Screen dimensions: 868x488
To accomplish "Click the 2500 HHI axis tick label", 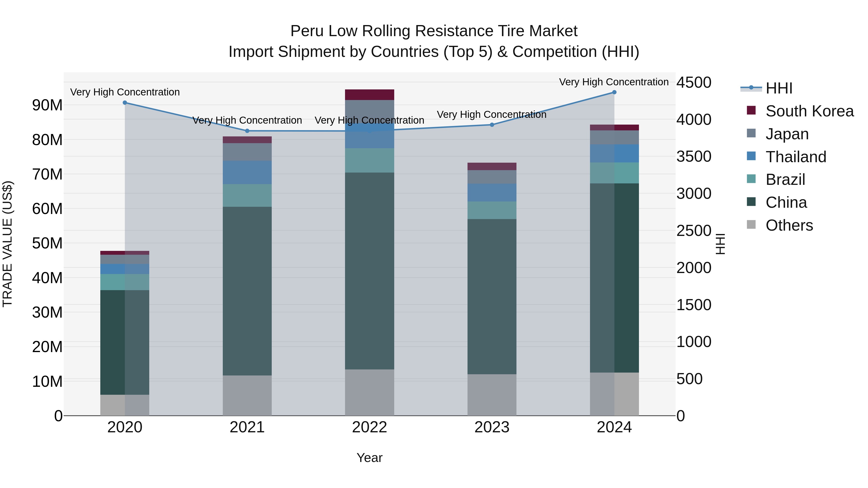I will (x=694, y=231).
